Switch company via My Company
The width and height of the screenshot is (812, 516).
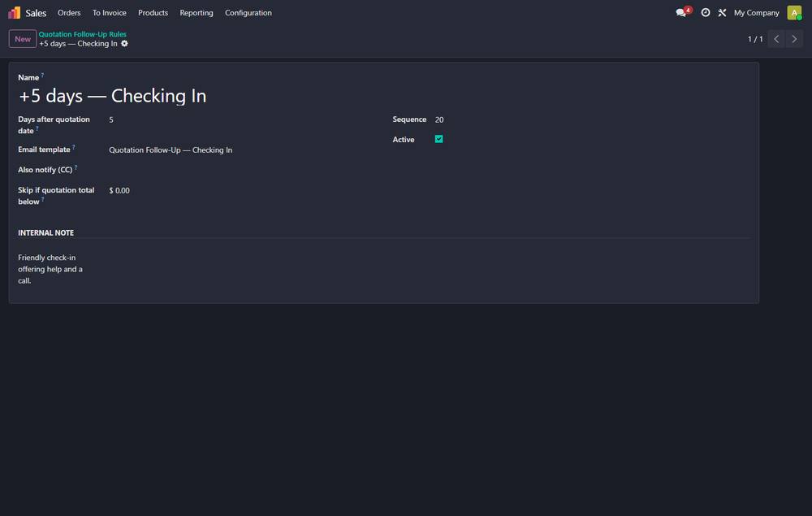click(756, 12)
